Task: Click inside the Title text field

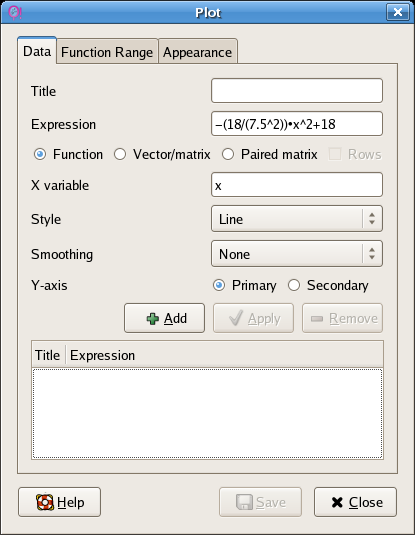Action: coord(297,90)
